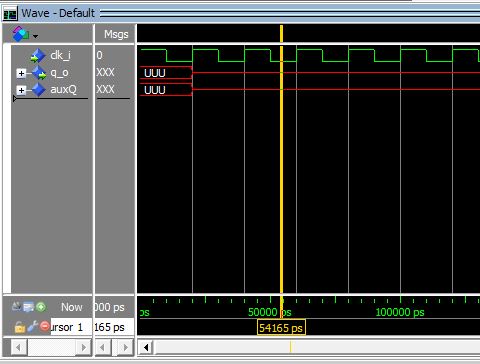Viewport: 480px width, 364px height.
Task: Click the clk_i green clock waveform
Action: pyautogui.click(x=310, y=55)
